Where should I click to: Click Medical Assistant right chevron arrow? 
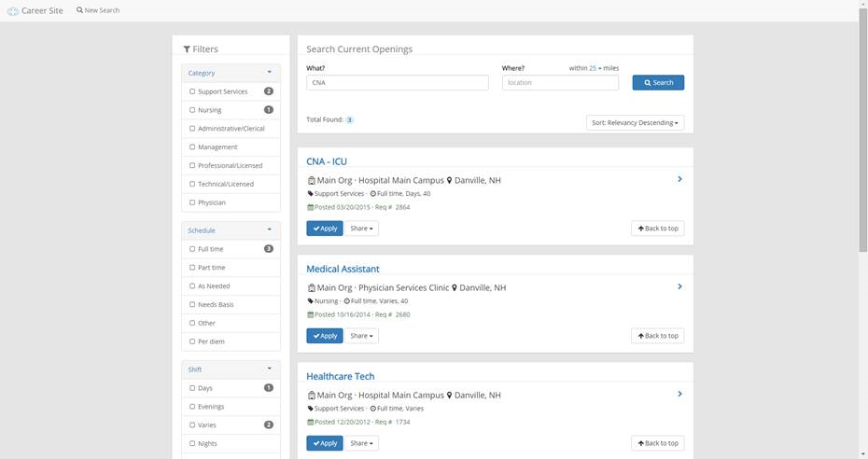679,286
